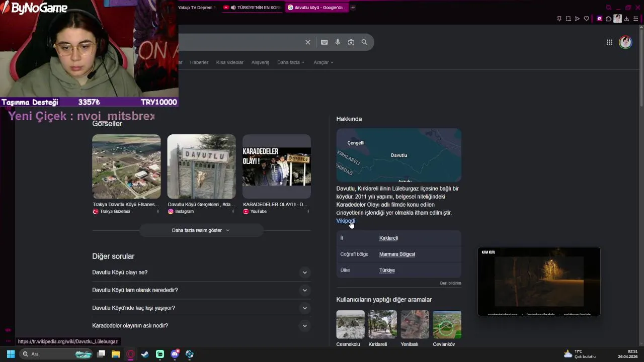
Task: Click in the Windows taskbar Ara search box
Action: coord(56,354)
